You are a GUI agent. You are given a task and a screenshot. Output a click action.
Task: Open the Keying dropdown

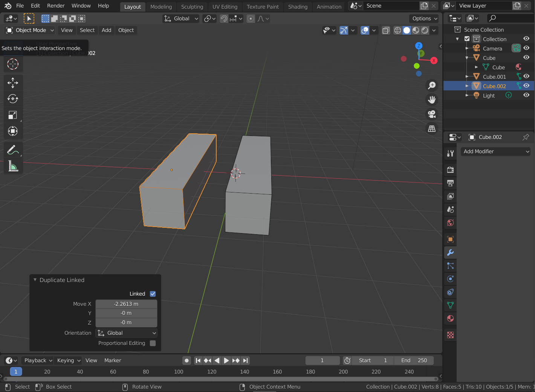click(x=68, y=360)
